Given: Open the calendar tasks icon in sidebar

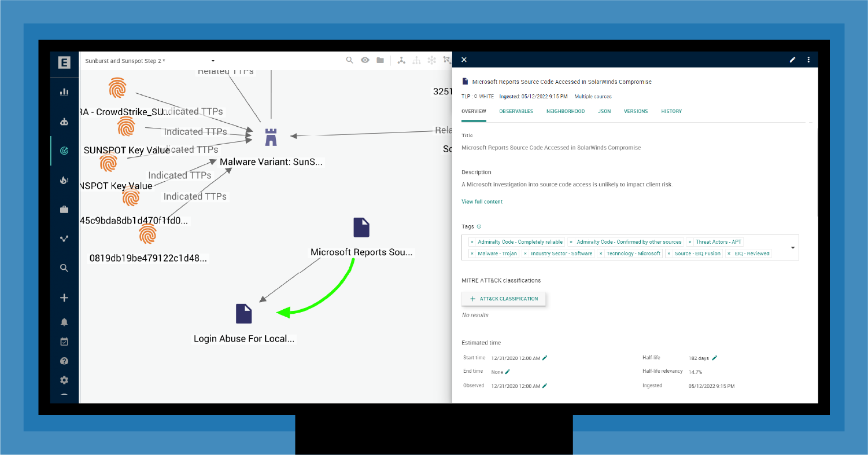Looking at the screenshot, I should coord(64,342).
